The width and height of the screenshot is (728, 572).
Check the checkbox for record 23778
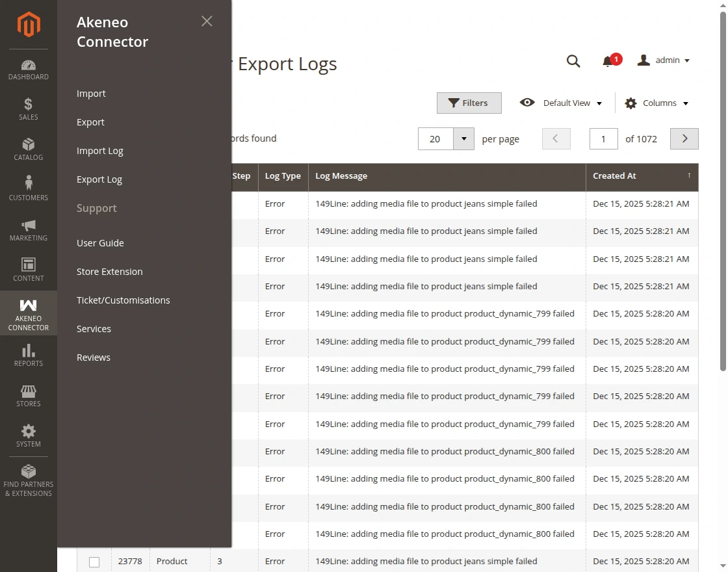point(94,562)
